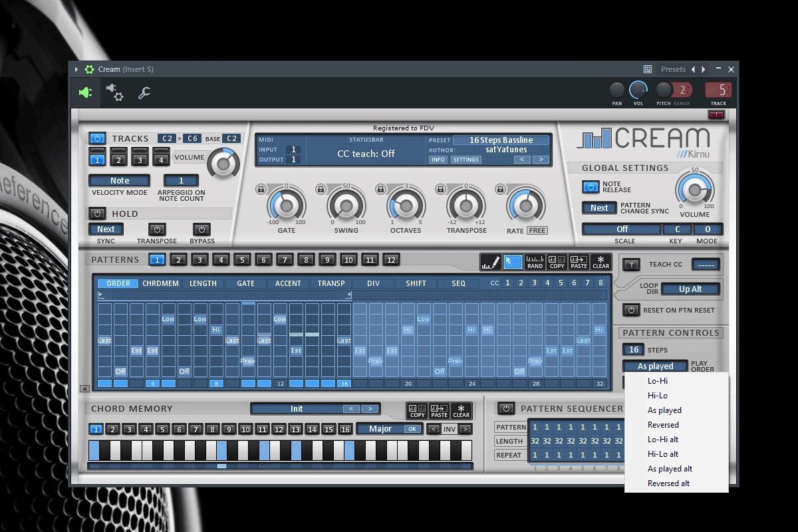Open the Cream plugin menu arrow

[x=76, y=69]
